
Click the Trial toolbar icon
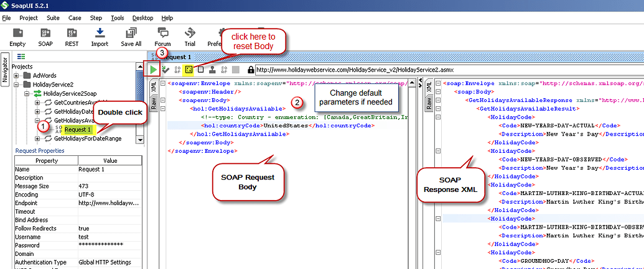[x=190, y=33]
